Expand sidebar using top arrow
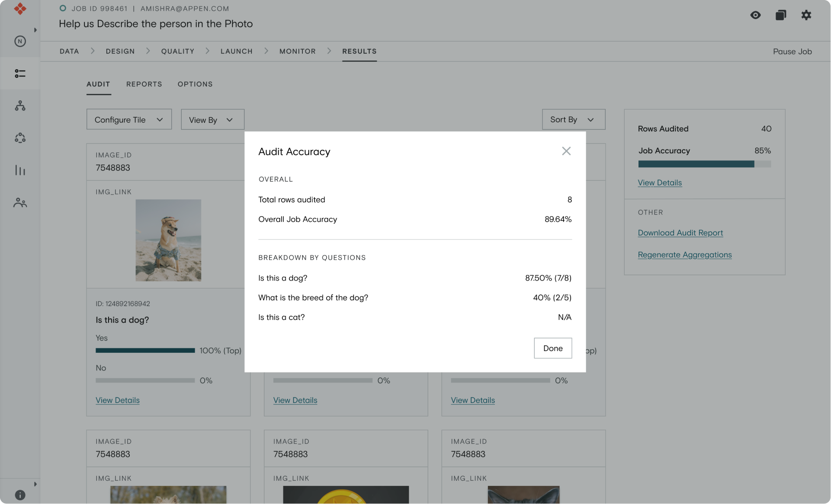The width and height of the screenshot is (831, 504). 35,30
